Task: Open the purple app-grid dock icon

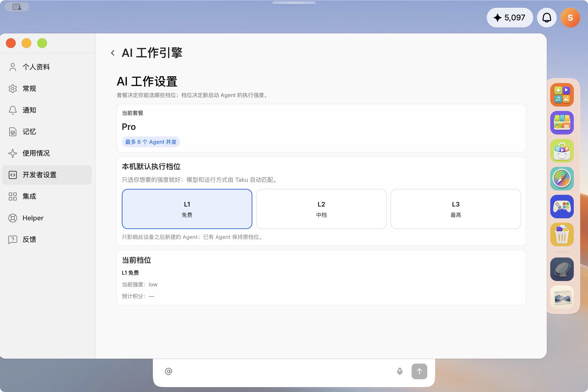Action: [562, 123]
